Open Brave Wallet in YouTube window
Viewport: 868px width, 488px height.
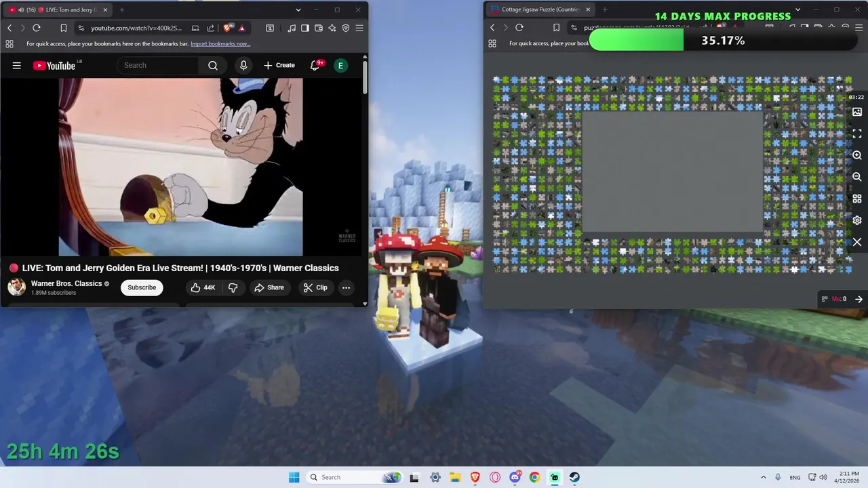pyautogui.click(x=319, y=28)
